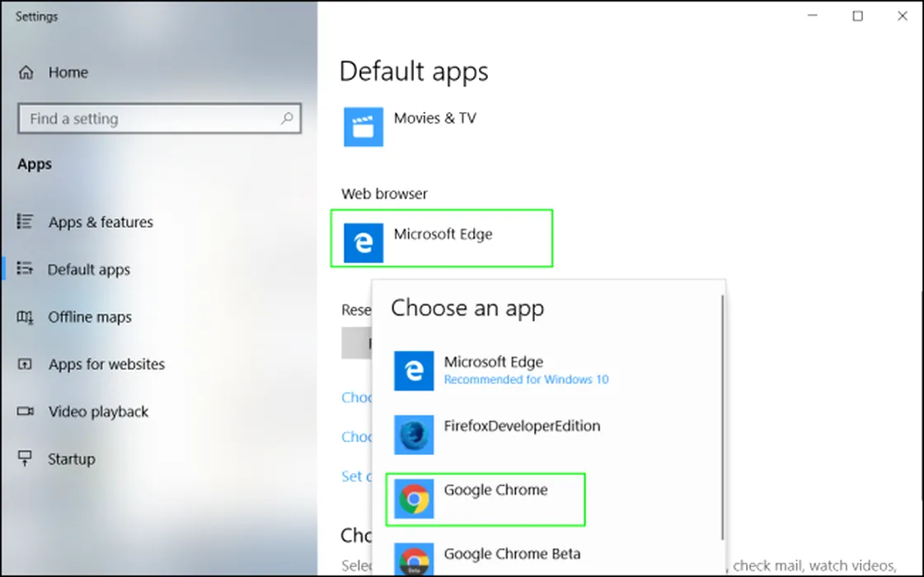Open the Offline maps icon
The image size is (924, 577).
click(25, 317)
